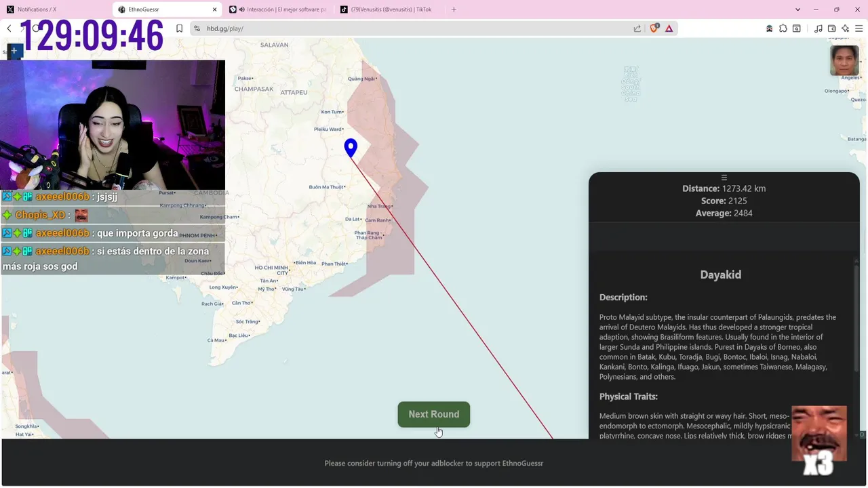The height and width of the screenshot is (488, 868).
Task: Click the info panel's vertical scrollbar
Action: pos(856,319)
